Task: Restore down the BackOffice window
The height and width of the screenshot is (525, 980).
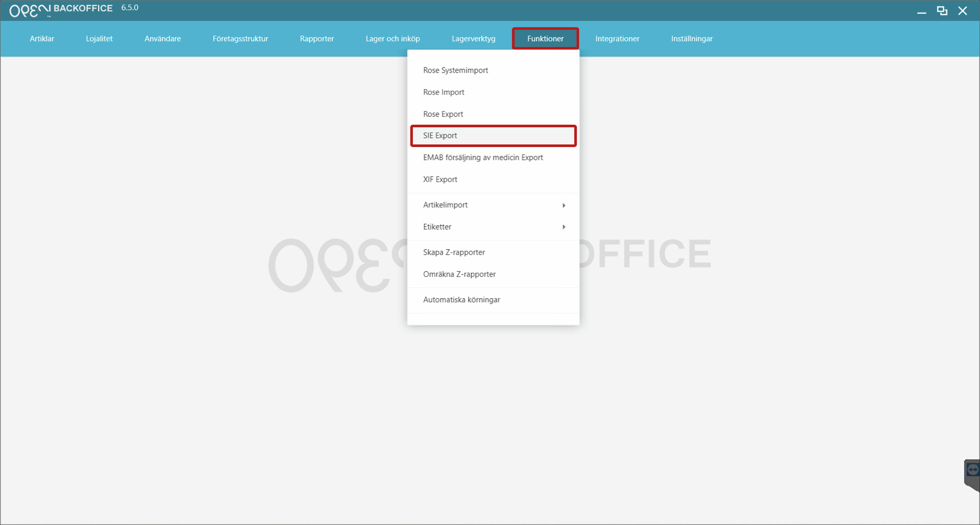Action: point(941,11)
